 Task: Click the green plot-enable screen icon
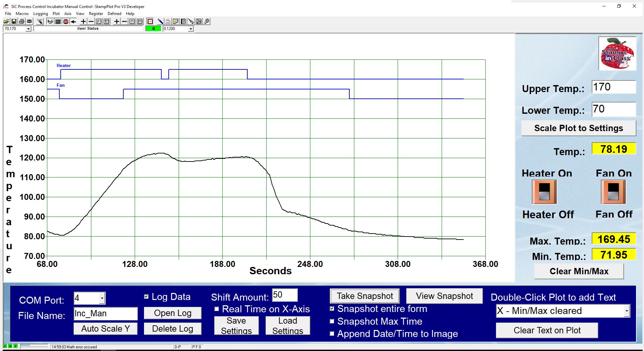click(58, 21)
